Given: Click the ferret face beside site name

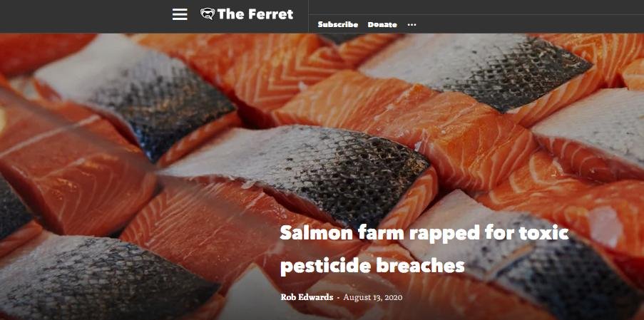Looking at the screenshot, I should (x=208, y=14).
